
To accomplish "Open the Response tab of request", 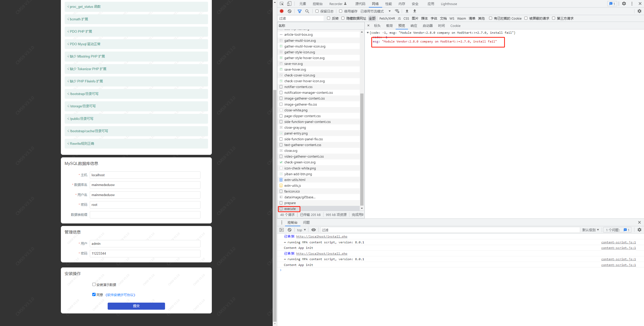I will [x=414, y=26].
